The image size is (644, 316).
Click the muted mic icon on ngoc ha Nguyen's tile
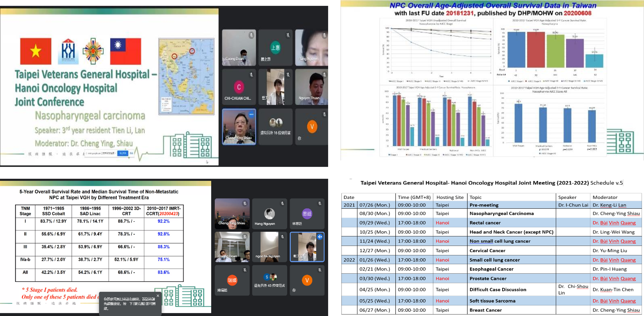point(282,236)
